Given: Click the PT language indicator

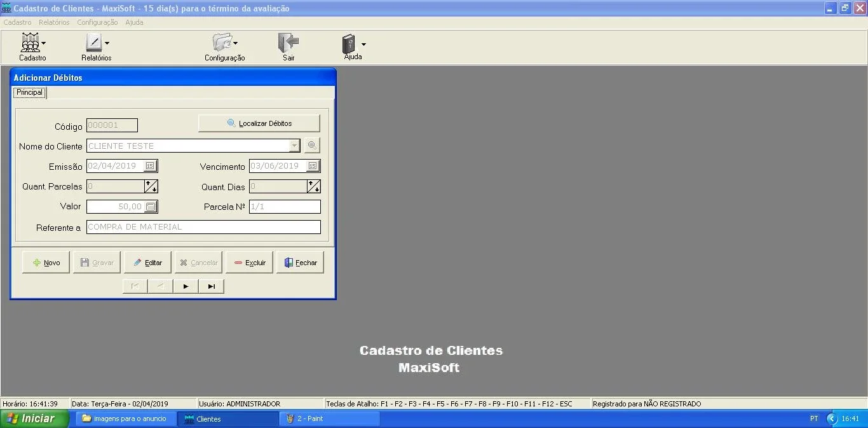Looking at the screenshot, I should pos(814,418).
